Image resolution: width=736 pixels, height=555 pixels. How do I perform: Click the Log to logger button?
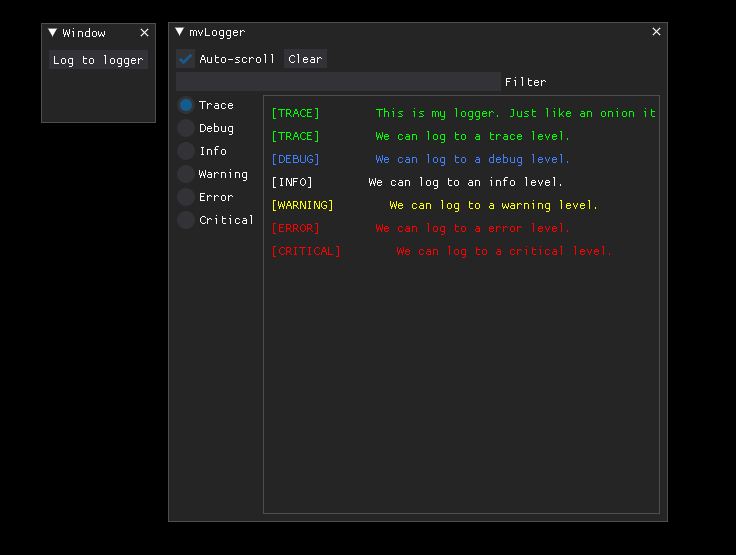98,60
